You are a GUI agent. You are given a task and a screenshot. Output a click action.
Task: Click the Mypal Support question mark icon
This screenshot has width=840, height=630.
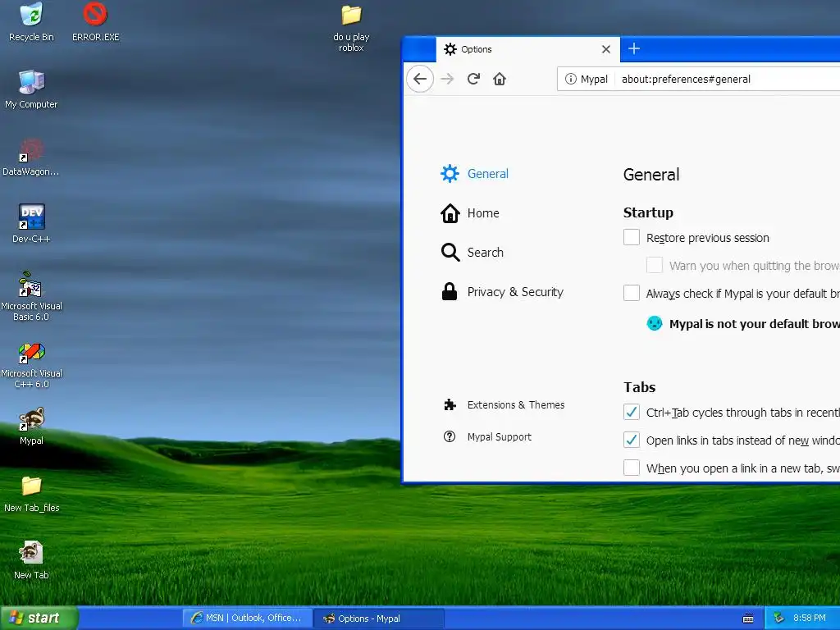[450, 436]
